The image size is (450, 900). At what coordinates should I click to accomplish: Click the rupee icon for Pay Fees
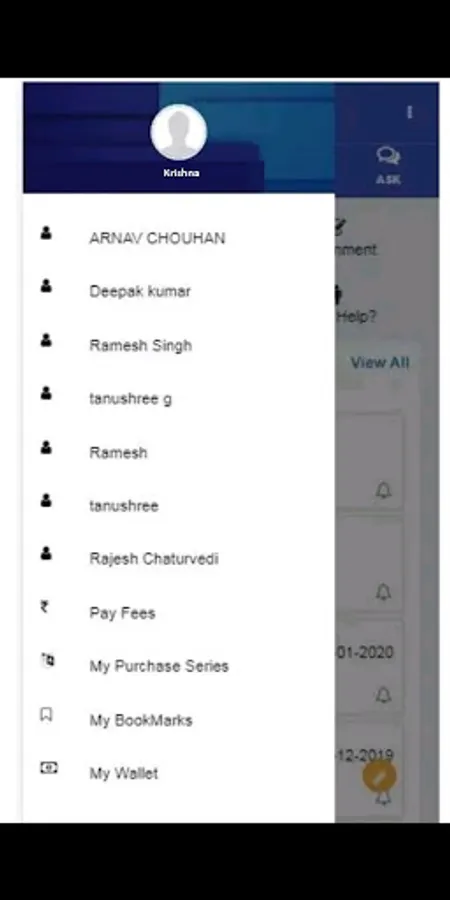(45, 606)
